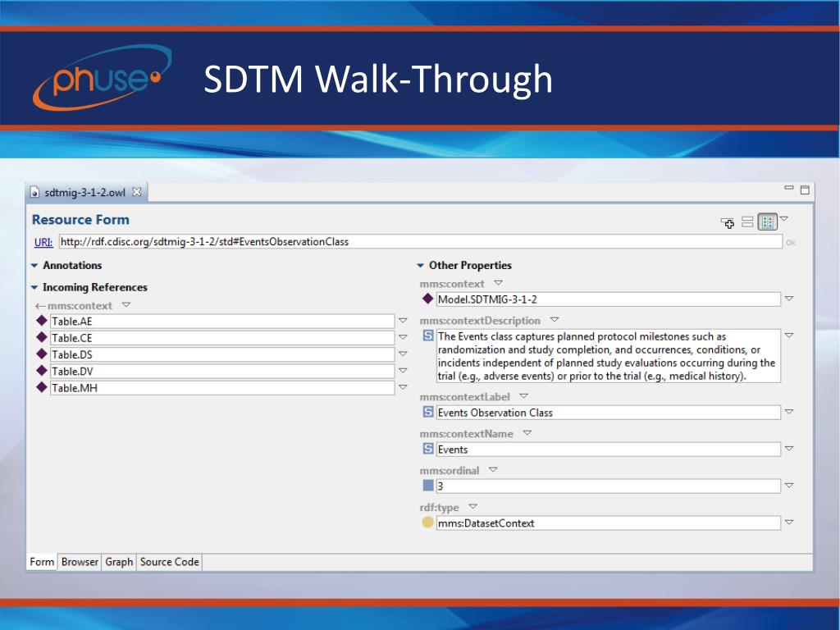The height and width of the screenshot is (630, 840).
Task: Collapse the Other Properties section
Action: pos(421,266)
